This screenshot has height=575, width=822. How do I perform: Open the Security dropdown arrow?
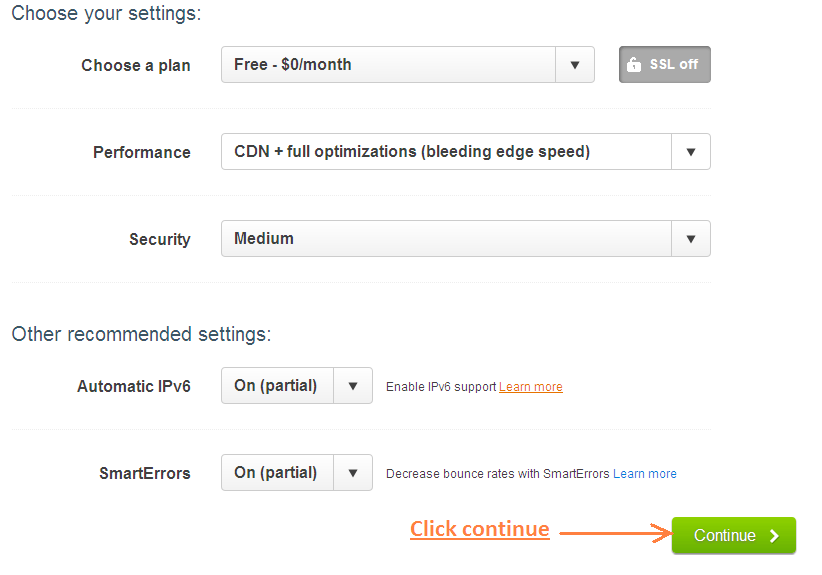691,238
